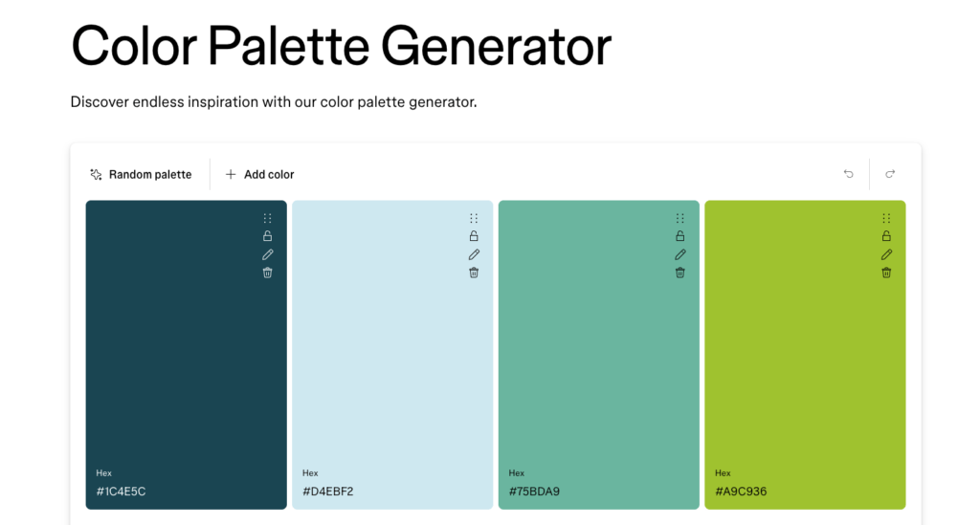This screenshot has width=980, height=525.
Task: Click the pencil icon on #75BDA9 swatch
Action: 680,254
